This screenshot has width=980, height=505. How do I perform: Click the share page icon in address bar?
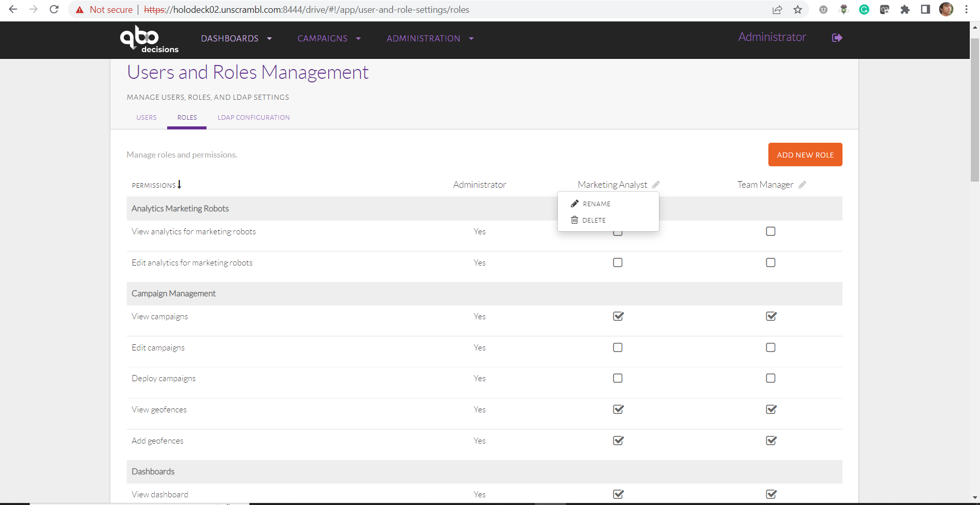click(x=777, y=10)
